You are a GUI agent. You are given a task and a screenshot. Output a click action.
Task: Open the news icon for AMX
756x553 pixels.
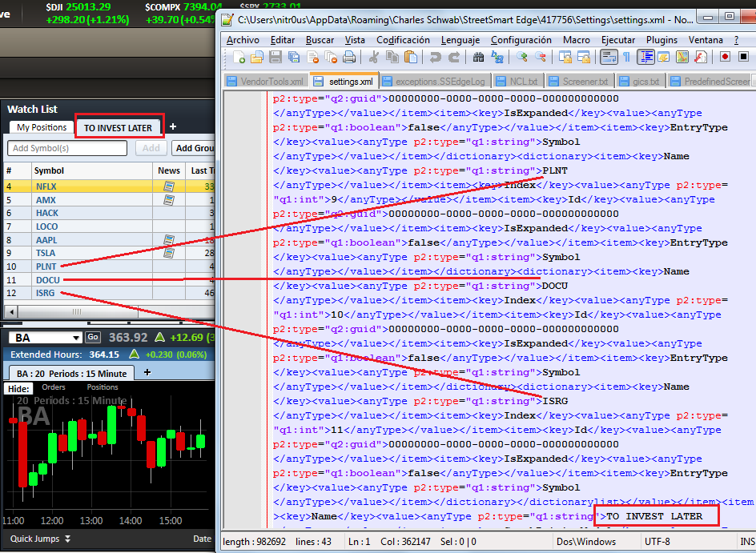(169, 199)
